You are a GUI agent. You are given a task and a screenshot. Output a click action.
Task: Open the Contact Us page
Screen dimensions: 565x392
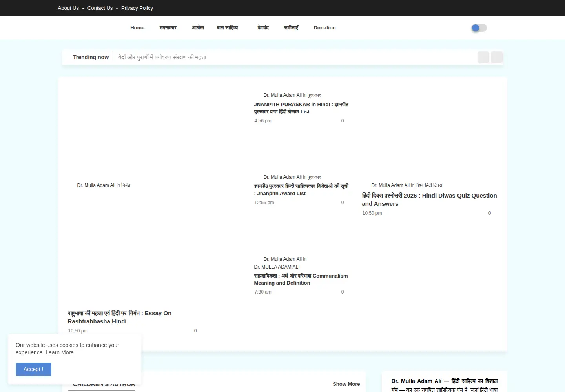pos(100,8)
